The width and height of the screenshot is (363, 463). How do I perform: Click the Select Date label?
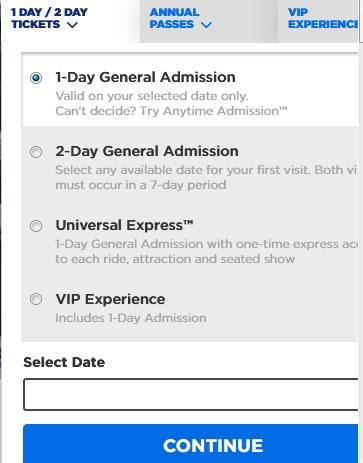(64, 362)
